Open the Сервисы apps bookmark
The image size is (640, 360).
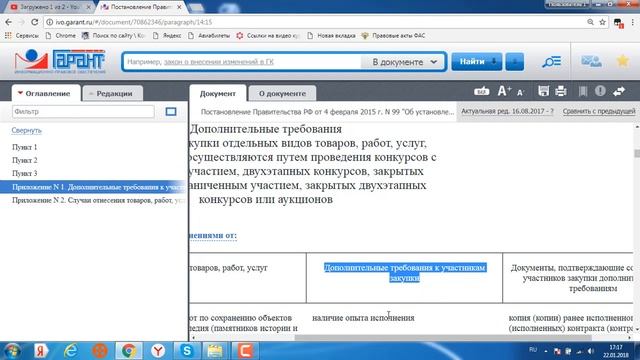(22, 36)
